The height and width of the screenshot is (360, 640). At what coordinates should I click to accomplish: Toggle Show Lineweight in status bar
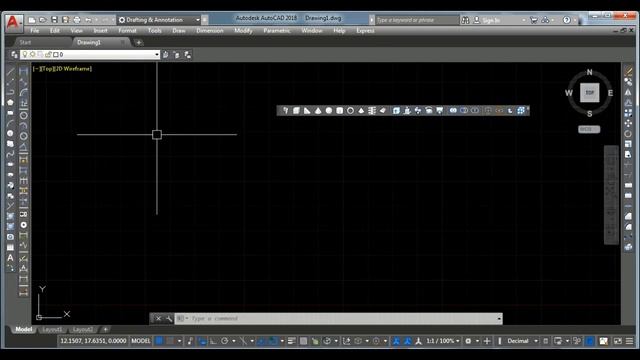pyautogui.click(x=291, y=341)
